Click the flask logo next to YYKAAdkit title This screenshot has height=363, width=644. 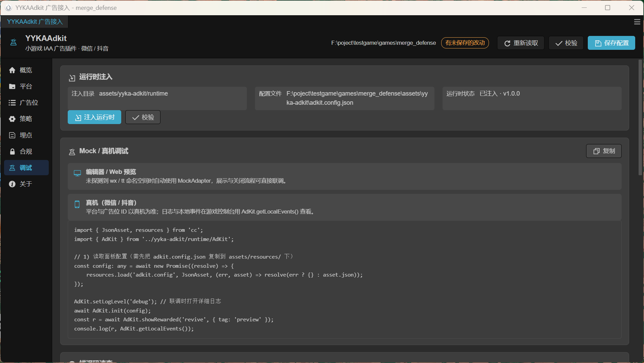pyautogui.click(x=14, y=43)
